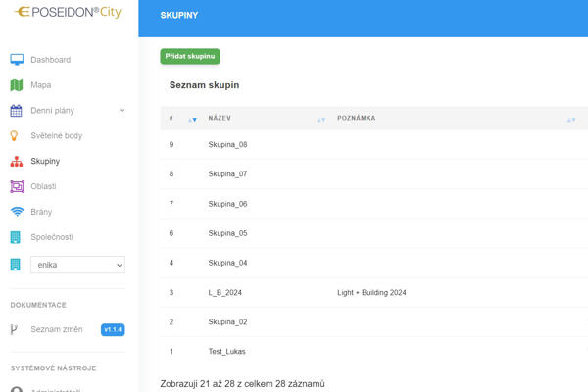Click the records count text below table

[x=243, y=384]
